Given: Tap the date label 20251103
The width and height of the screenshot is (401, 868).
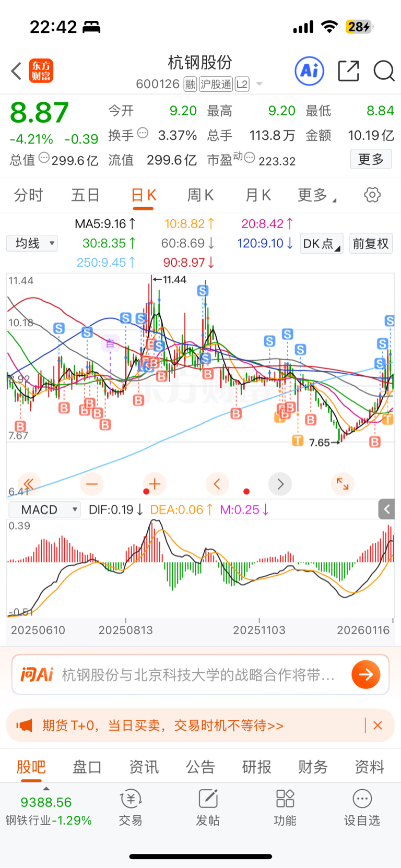Looking at the screenshot, I should point(259,630).
